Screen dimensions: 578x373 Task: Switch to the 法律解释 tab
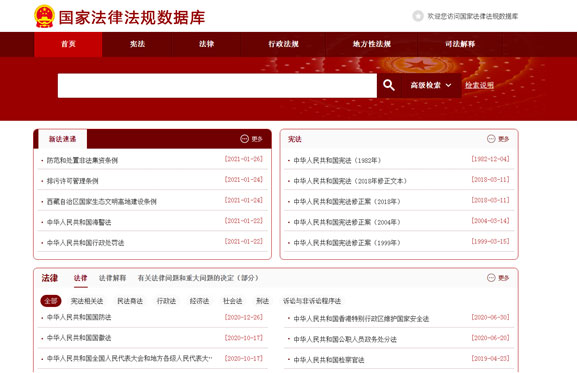point(112,278)
